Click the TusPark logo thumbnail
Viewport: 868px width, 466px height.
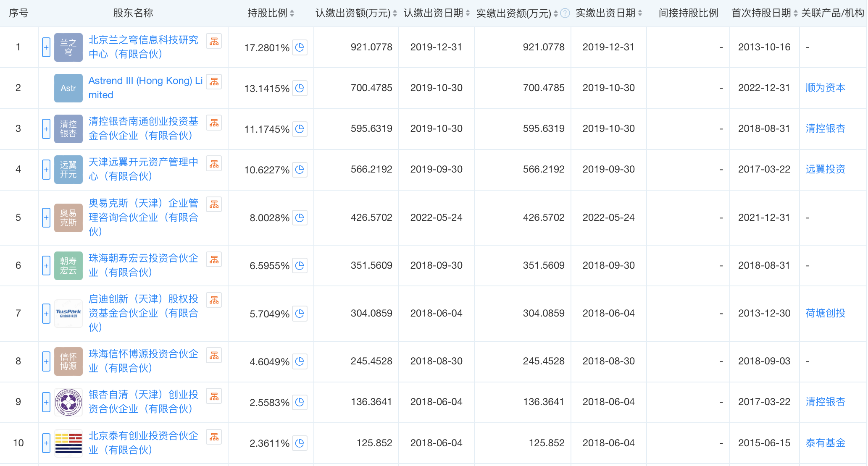tap(68, 314)
